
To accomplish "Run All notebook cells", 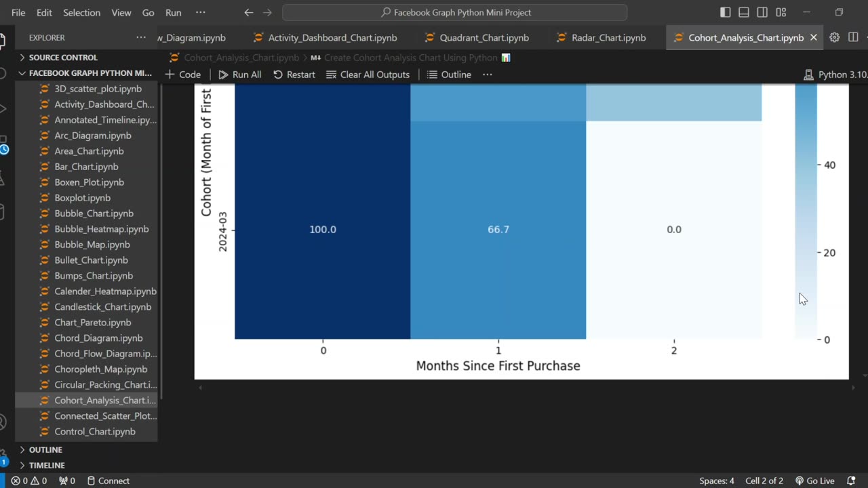I will coord(240,75).
